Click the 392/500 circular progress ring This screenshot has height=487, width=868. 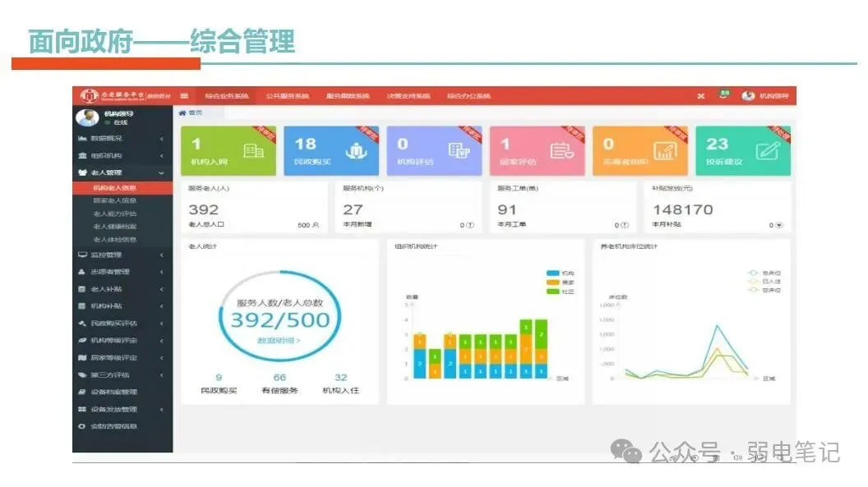point(280,316)
